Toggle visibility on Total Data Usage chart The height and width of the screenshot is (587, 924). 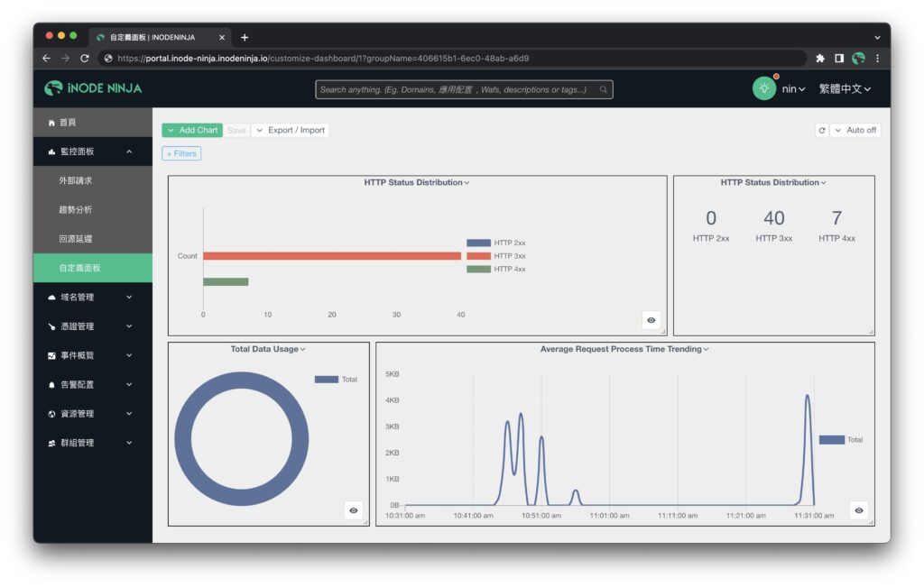(x=354, y=510)
